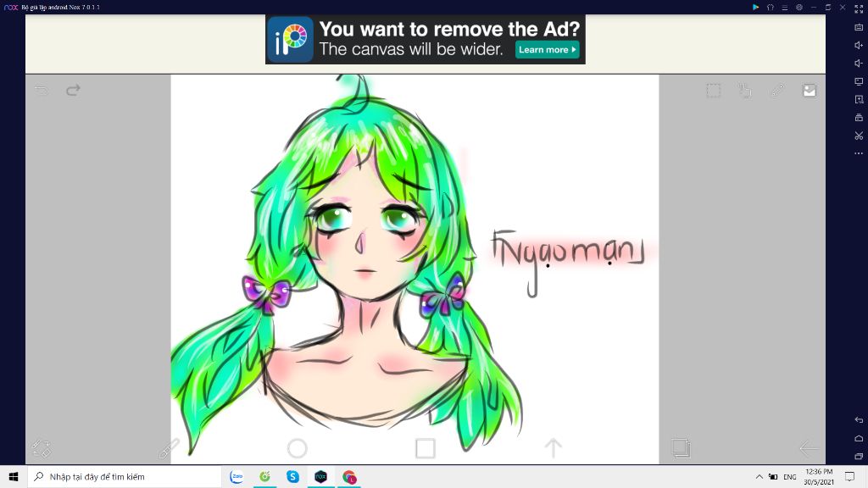Open Nox hamburger menu

tap(784, 7)
